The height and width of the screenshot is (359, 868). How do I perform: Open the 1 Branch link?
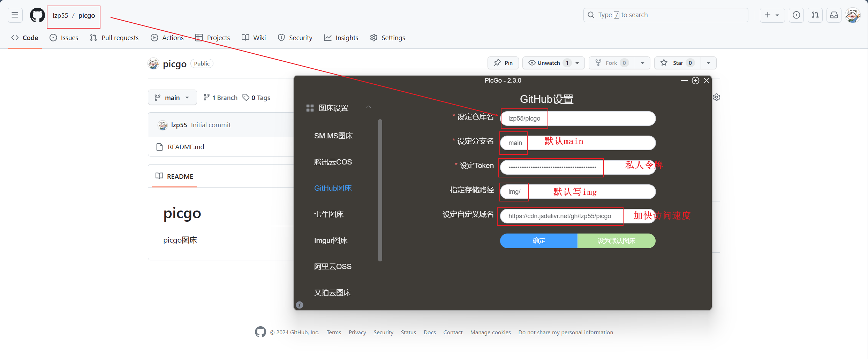220,98
